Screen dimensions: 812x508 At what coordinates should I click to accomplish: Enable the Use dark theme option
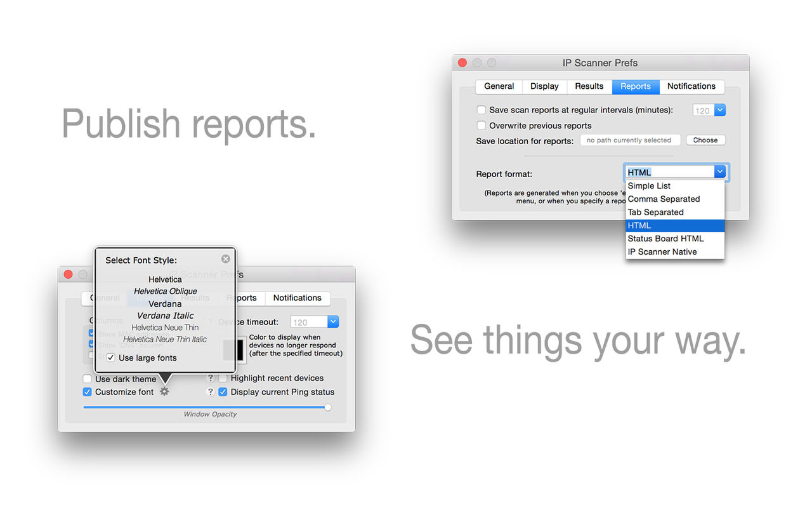pyautogui.click(x=88, y=379)
